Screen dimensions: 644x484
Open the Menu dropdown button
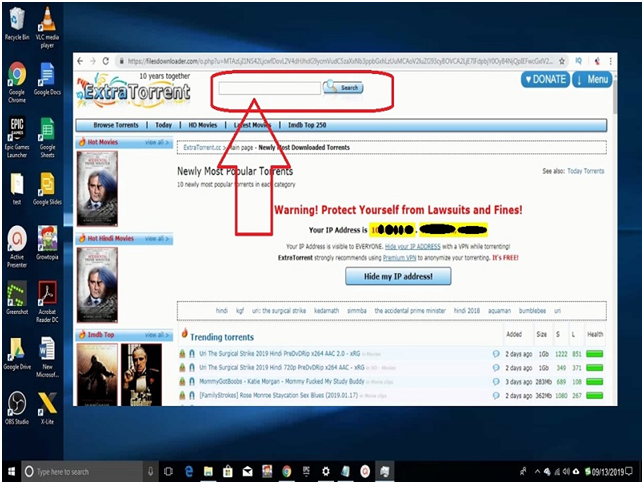[592, 79]
